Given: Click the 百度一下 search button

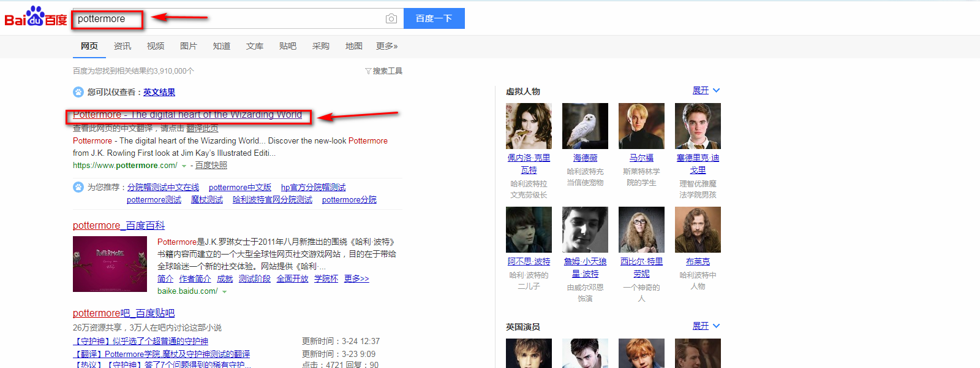Looking at the screenshot, I should (x=434, y=18).
